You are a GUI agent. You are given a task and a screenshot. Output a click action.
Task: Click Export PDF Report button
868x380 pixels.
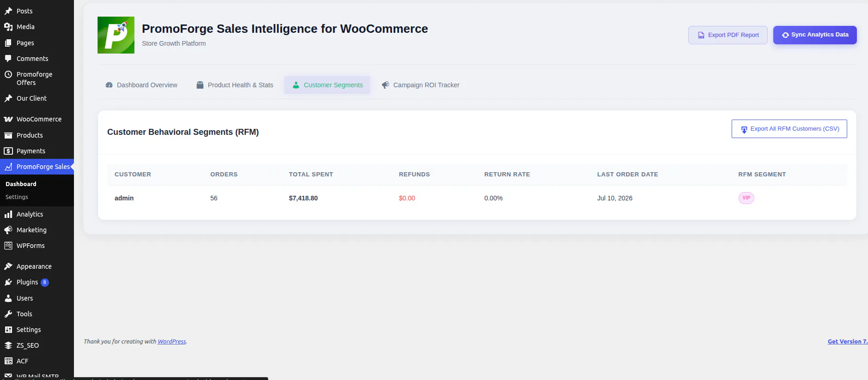point(728,35)
